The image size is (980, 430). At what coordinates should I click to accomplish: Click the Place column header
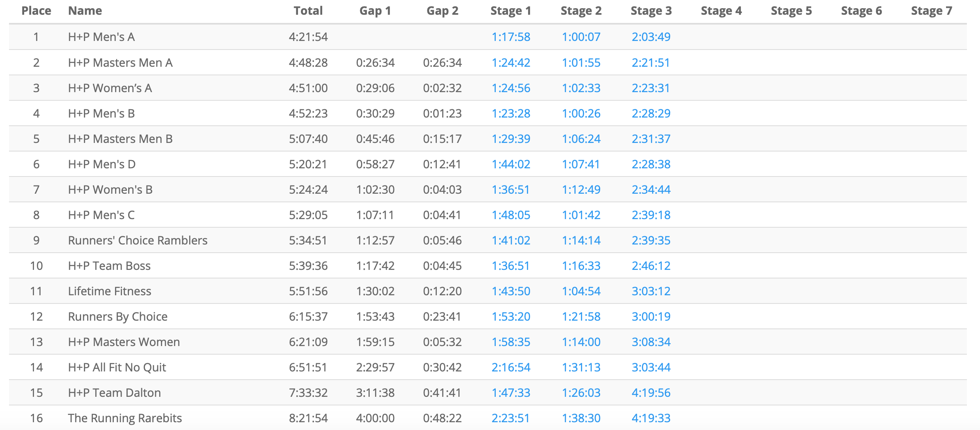[x=36, y=11]
